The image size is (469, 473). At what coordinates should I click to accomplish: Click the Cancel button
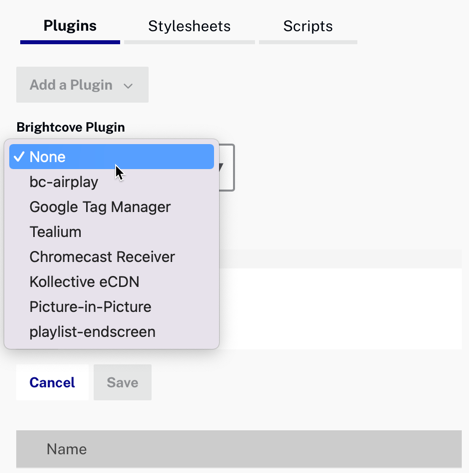coord(52,382)
